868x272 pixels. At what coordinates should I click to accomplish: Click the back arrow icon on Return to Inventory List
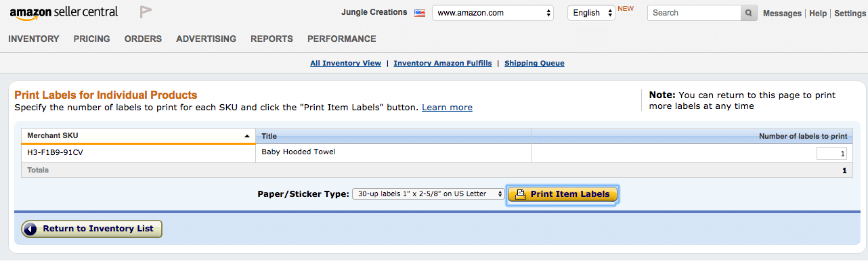pos(31,229)
